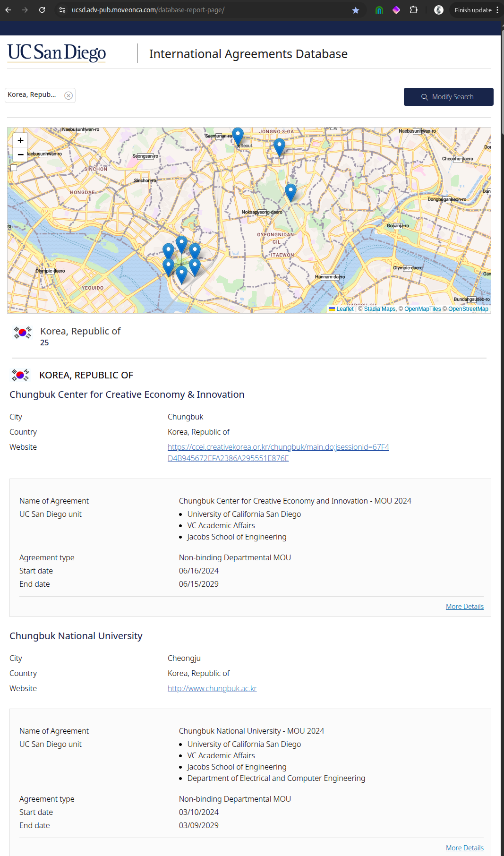504x856 pixels.
Task: Click the Cheongju city value
Action: tap(184, 658)
